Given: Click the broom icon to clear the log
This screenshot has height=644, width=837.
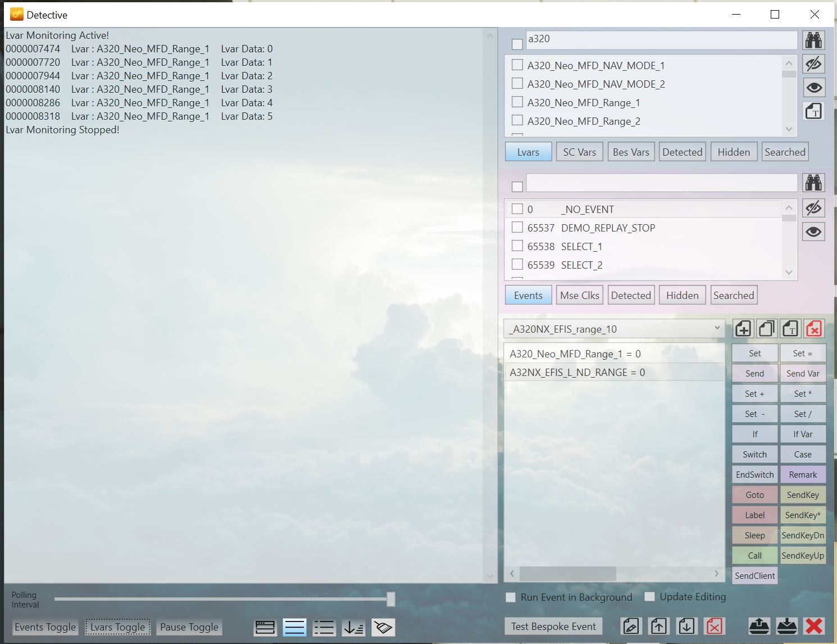Looking at the screenshot, I should pos(383,627).
